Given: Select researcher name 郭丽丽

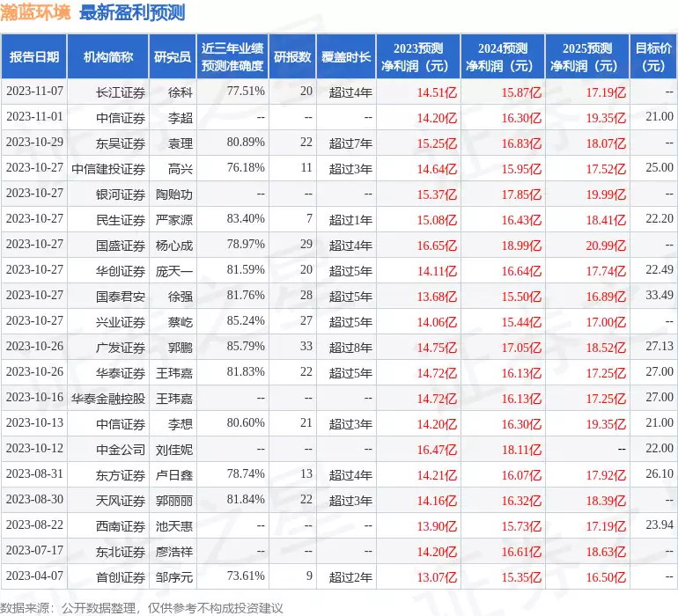Looking at the screenshot, I should pos(174,500).
